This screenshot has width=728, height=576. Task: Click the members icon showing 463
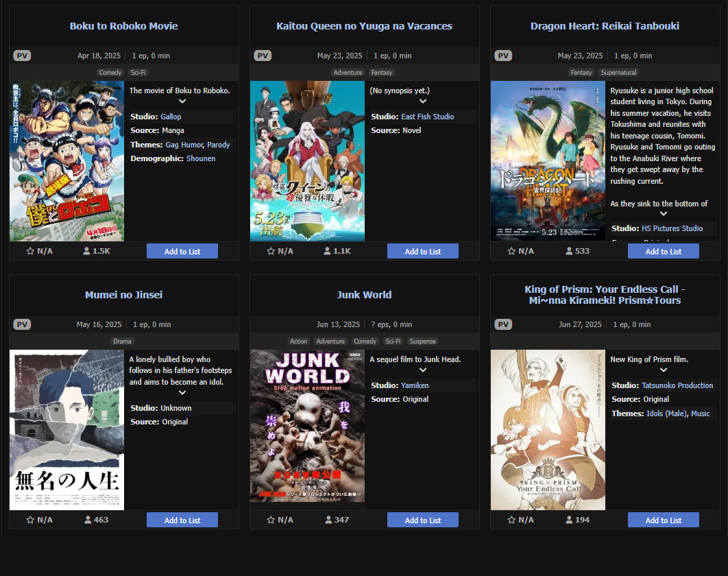[x=88, y=520]
